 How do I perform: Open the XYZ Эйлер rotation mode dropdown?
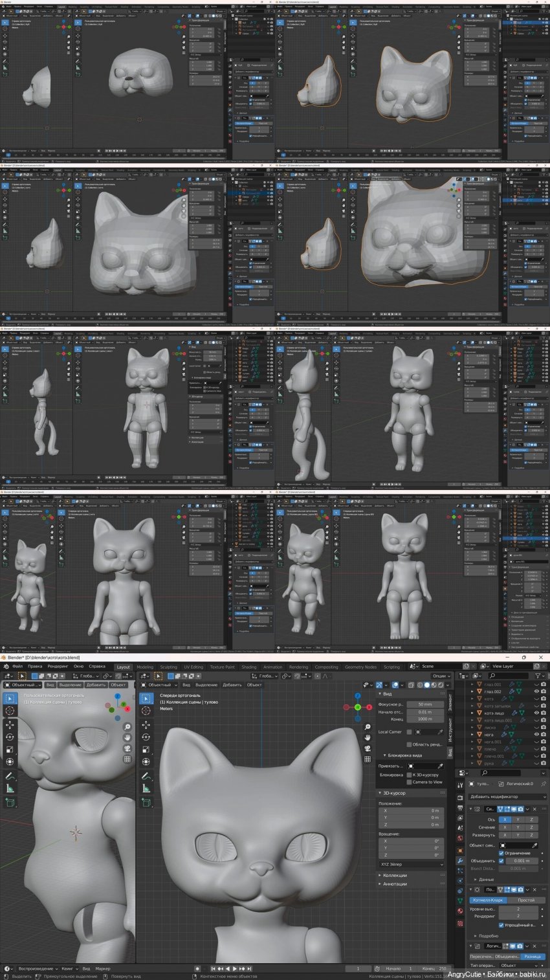[412, 863]
